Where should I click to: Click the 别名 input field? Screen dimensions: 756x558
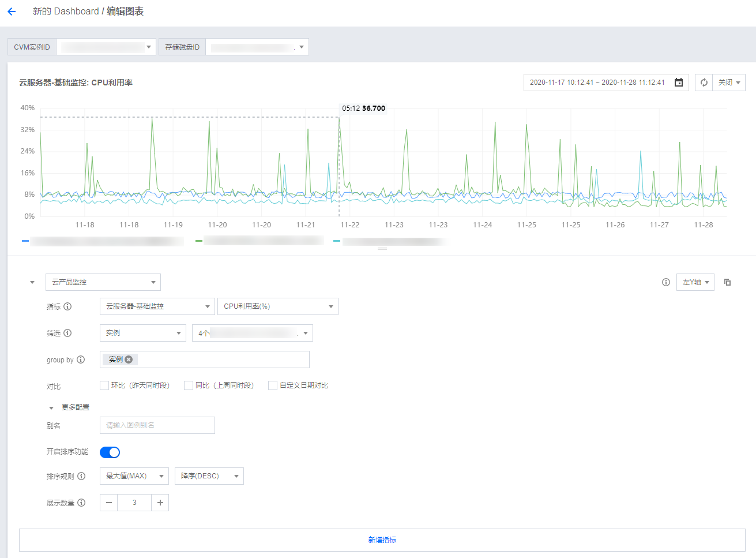157,425
